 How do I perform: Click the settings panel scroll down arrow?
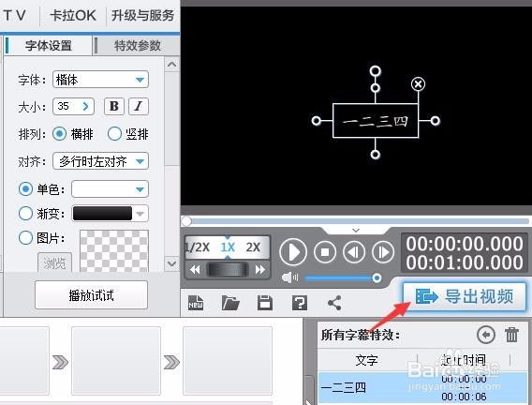pyautogui.click(x=171, y=263)
